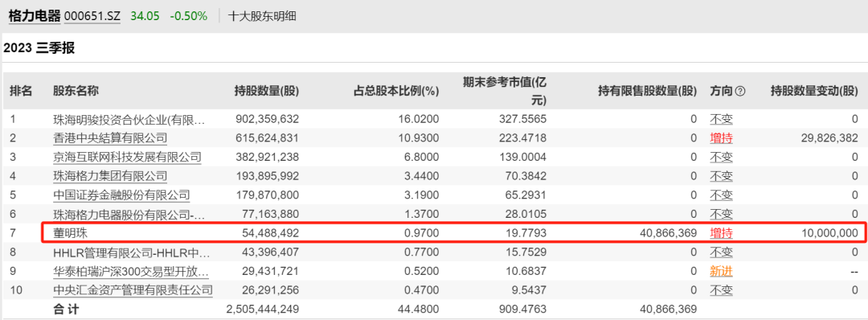Open 格力电器 stock name link
Viewport: 868px width, 320px height.
[x=35, y=16]
